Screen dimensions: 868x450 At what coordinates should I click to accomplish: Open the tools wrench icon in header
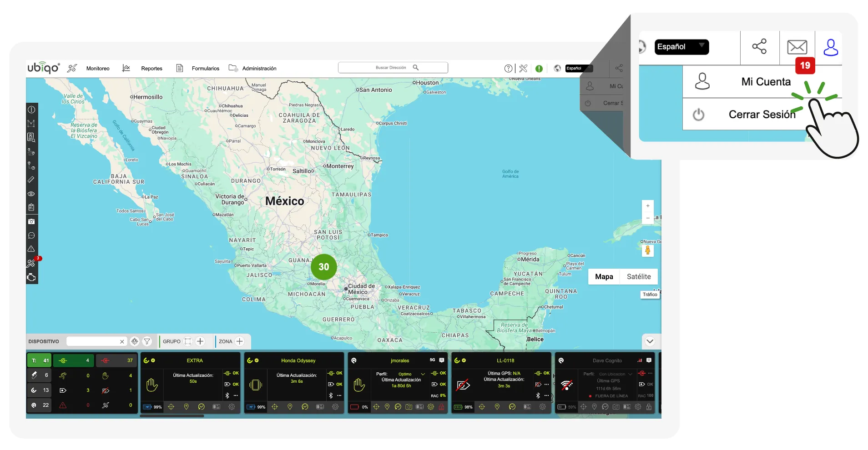point(523,68)
